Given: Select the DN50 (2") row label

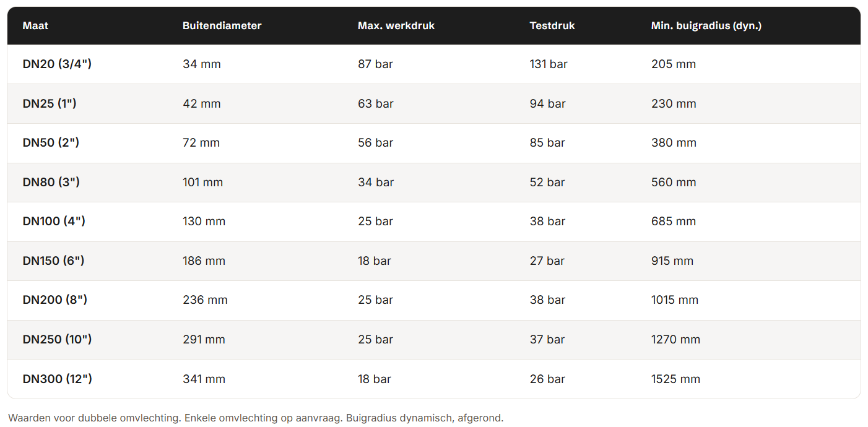Looking at the screenshot, I should pos(51,143).
